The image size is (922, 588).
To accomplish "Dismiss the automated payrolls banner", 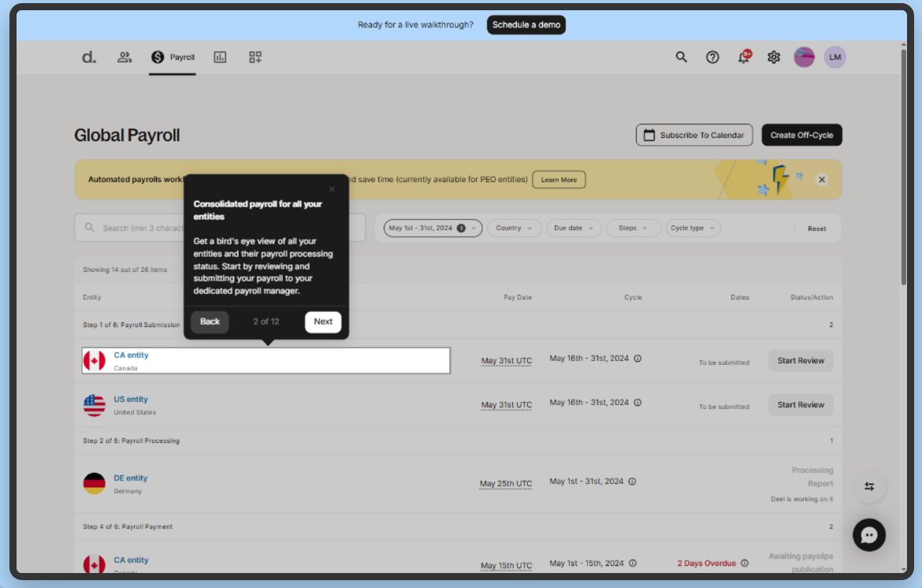I will (x=822, y=180).
